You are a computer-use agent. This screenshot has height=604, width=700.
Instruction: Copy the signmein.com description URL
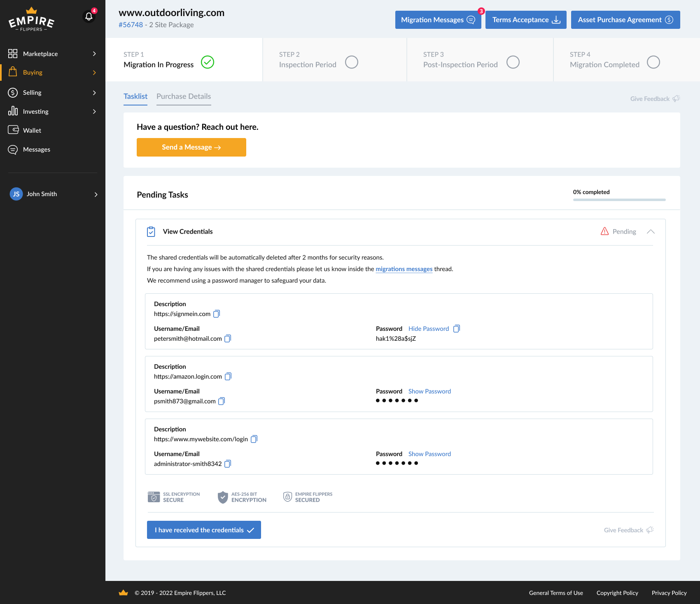(x=217, y=314)
